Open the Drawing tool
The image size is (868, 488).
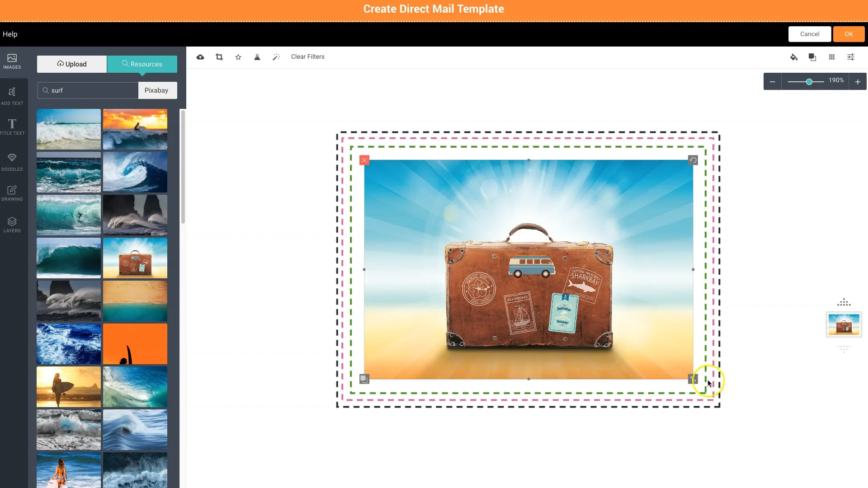[x=12, y=193]
